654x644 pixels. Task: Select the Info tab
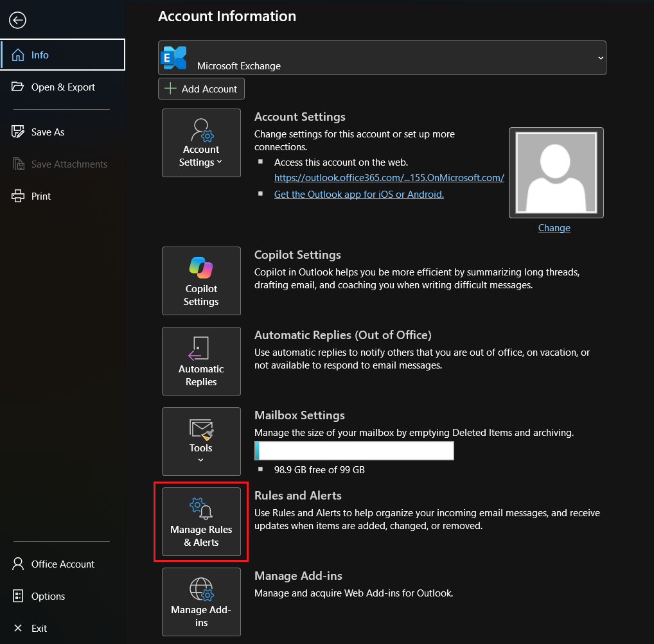[x=62, y=55]
